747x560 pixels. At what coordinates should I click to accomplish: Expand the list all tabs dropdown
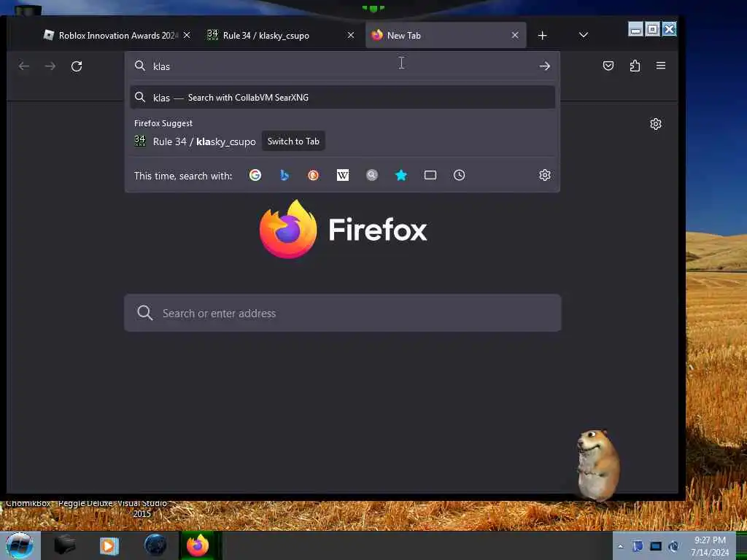pyautogui.click(x=583, y=35)
